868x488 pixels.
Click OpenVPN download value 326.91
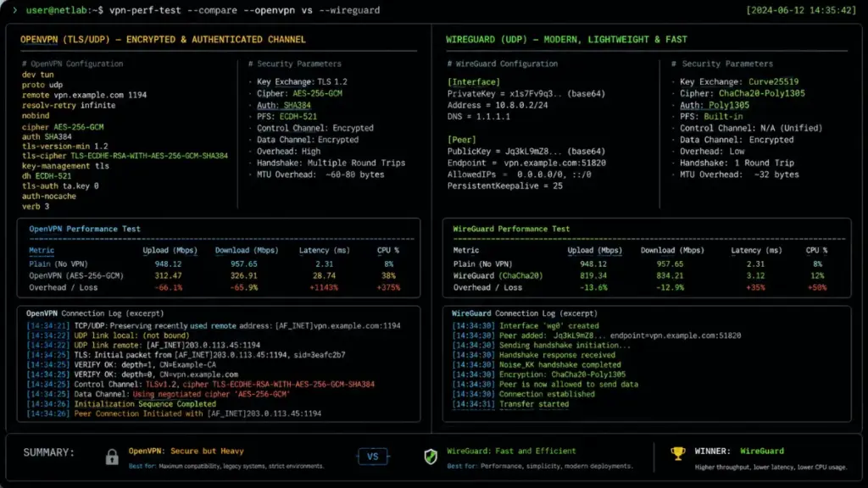(243, 275)
